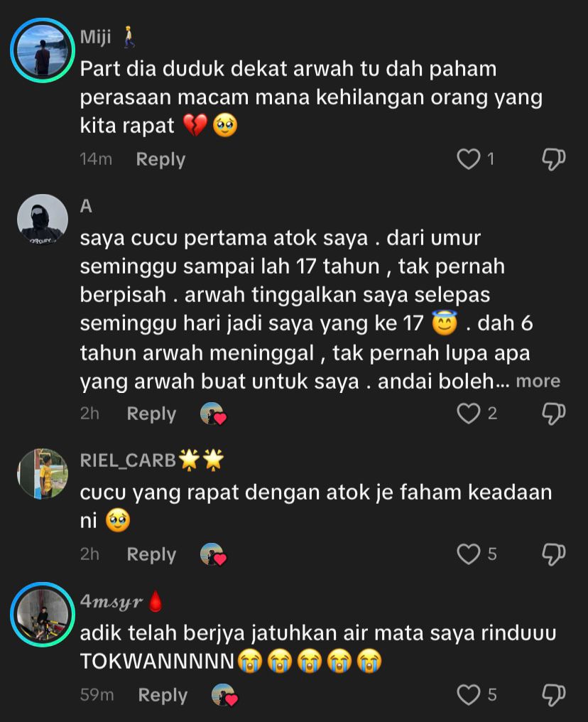Image resolution: width=588 pixels, height=722 pixels.
Task: Like user A's comment about atok
Action: (469, 413)
